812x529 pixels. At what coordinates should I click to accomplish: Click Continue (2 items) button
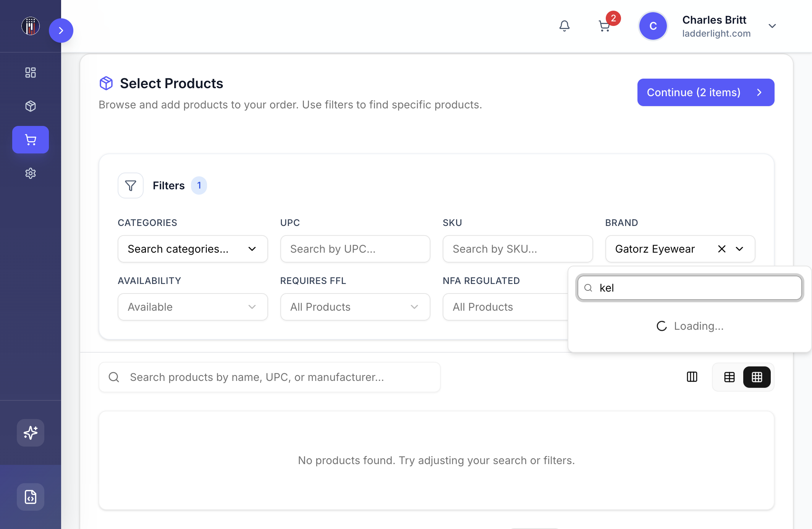click(x=706, y=92)
